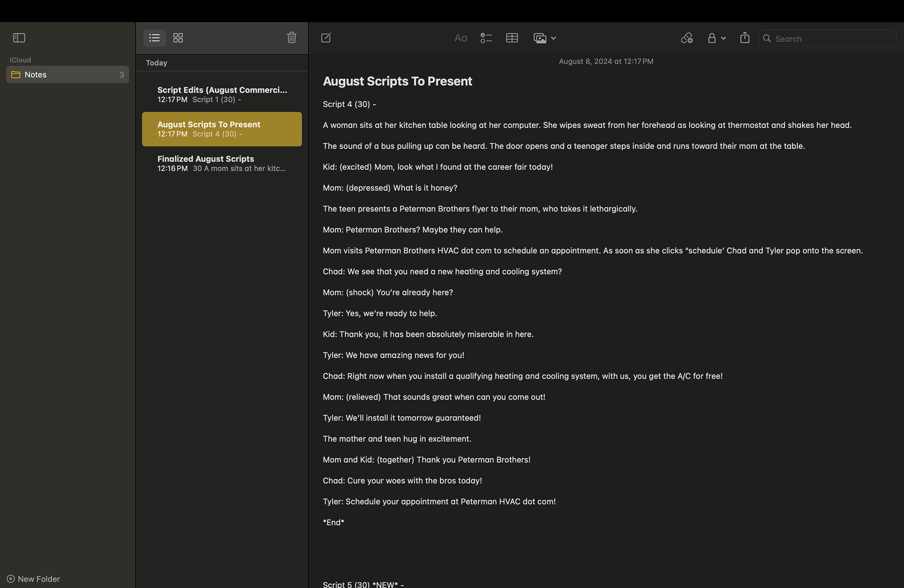Delete the selected note with trash icon
Image resolution: width=904 pixels, height=588 pixels.
[291, 38]
